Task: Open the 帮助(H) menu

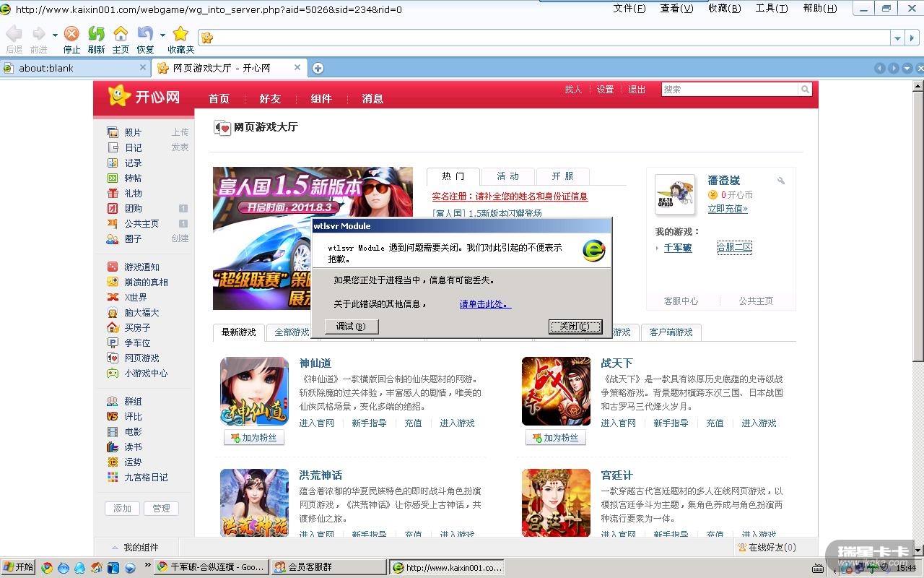Action: pos(820,9)
